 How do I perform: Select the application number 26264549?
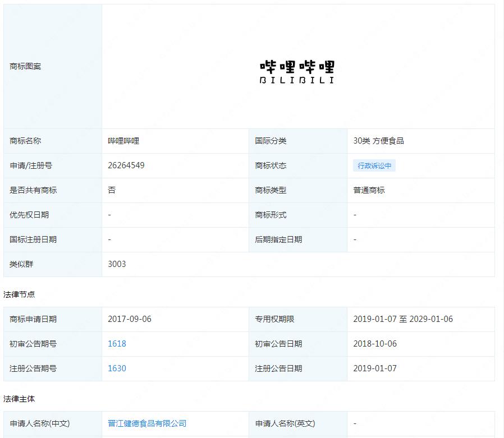[126, 165]
